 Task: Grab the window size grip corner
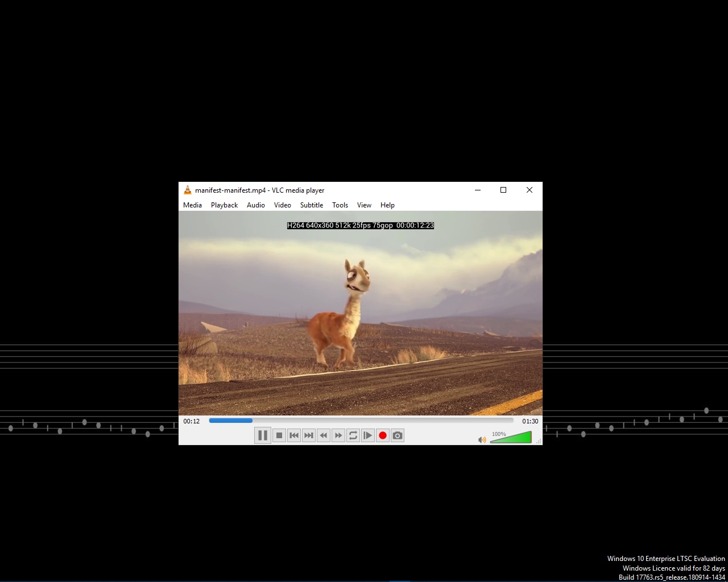coord(539,441)
